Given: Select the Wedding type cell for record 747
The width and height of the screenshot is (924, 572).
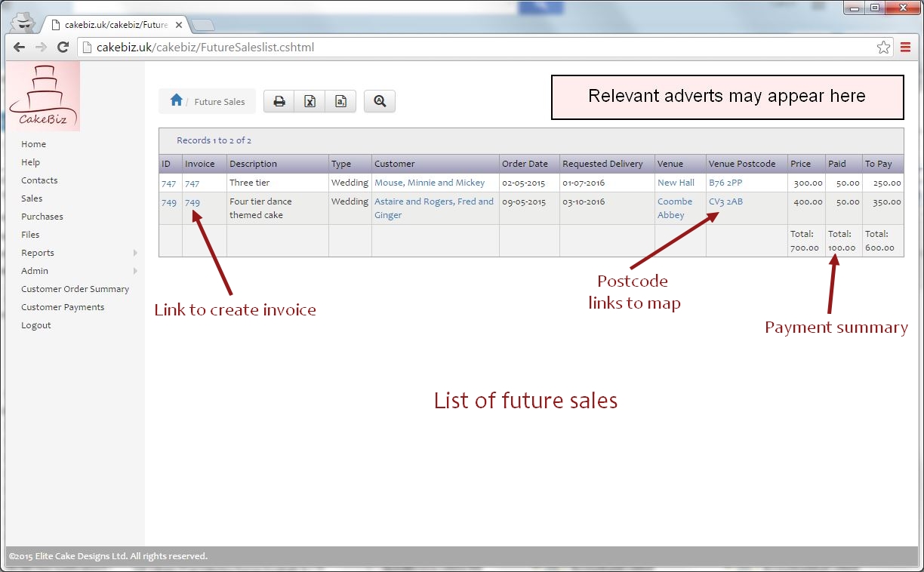Looking at the screenshot, I should [x=350, y=182].
